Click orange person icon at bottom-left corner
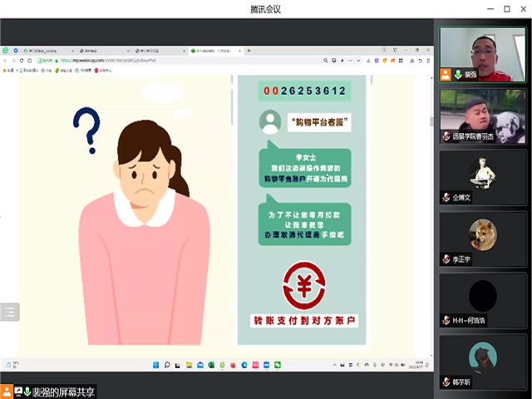Viewport: 532px width, 399px height. [7, 392]
